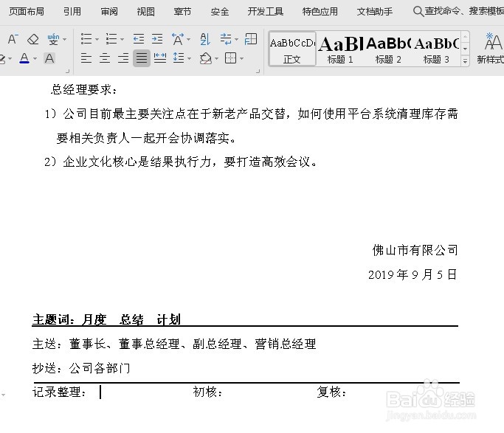The height and width of the screenshot is (433, 504).
Task: Center align the paragraph
Action: click(x=105, y=58)
